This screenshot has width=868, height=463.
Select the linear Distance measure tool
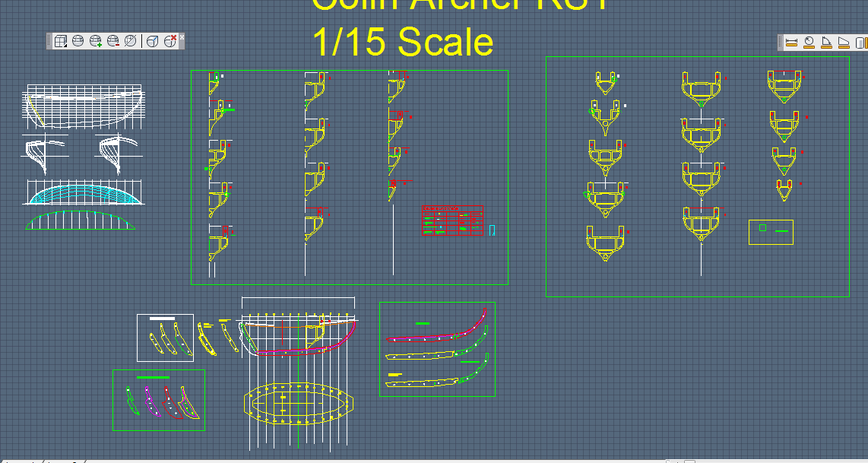click(791, 43)
